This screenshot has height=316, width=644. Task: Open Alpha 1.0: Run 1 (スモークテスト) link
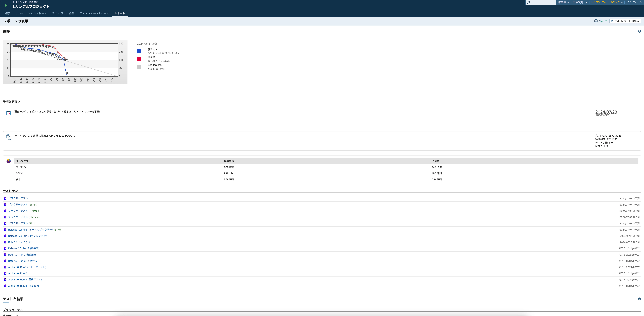pyautogui.click(x=27, y=267)
